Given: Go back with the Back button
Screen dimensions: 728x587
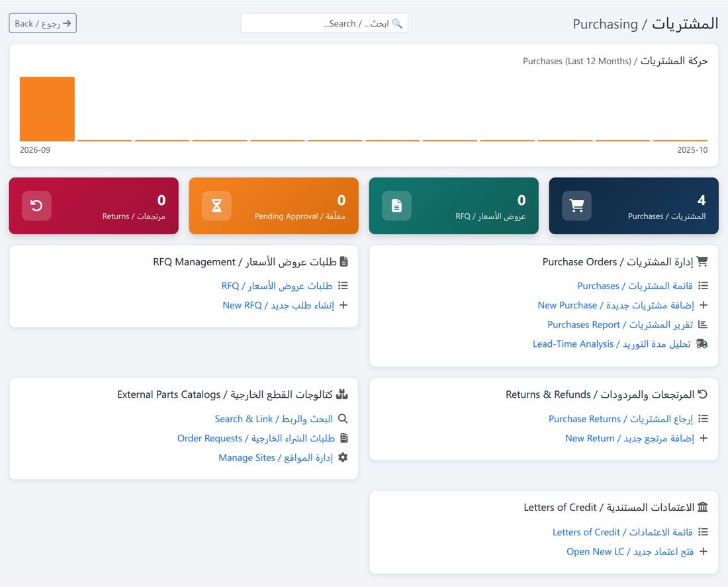Looking at the screenshot, I should pyautogui.click(x=43, y=23).
